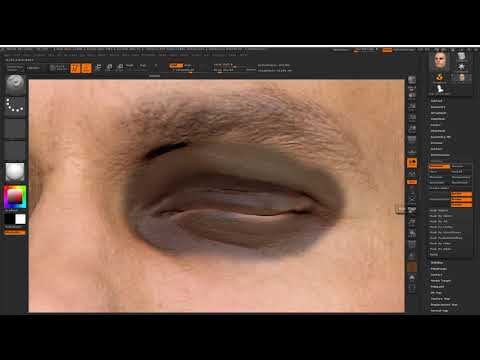Collapse the Masking subpalette header
This screenshot has height=360, width=480.
437,161
